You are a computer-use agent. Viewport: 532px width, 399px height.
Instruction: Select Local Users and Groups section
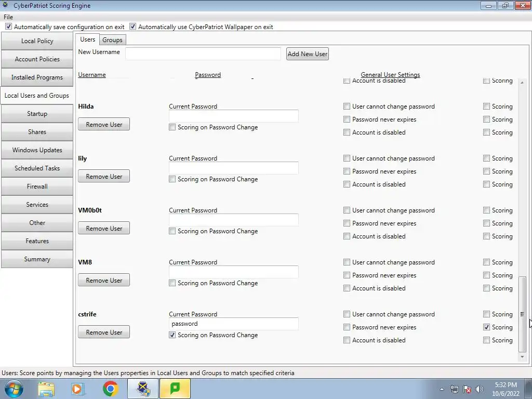click(37, 96)
